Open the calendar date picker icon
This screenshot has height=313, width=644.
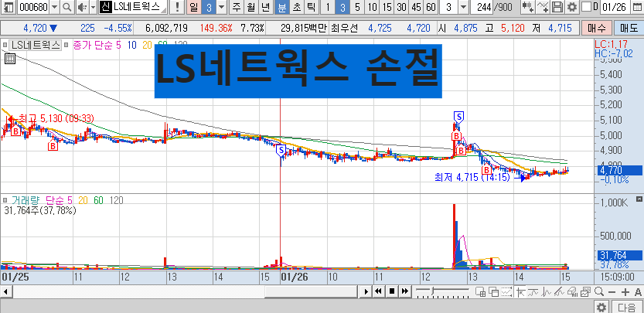pos(637,7)
